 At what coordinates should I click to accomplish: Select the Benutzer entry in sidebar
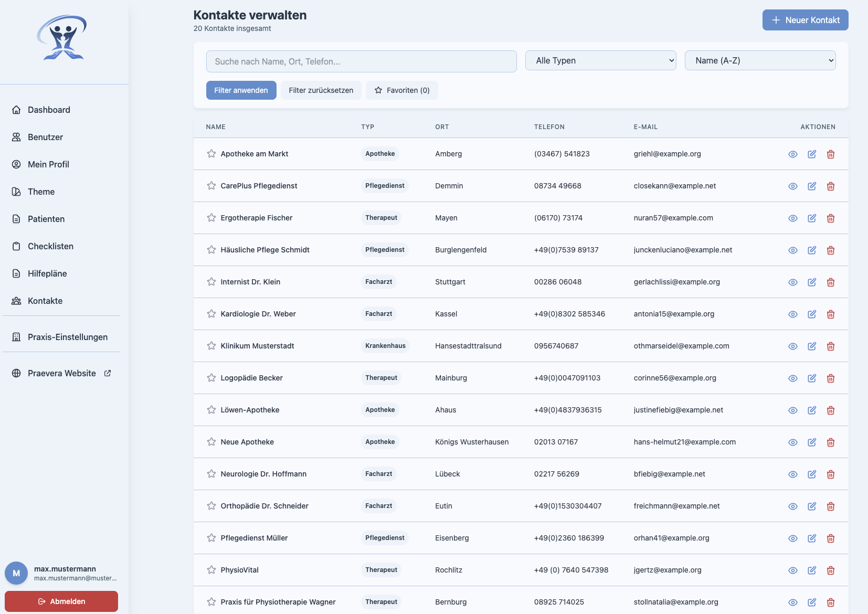point(45,137)
